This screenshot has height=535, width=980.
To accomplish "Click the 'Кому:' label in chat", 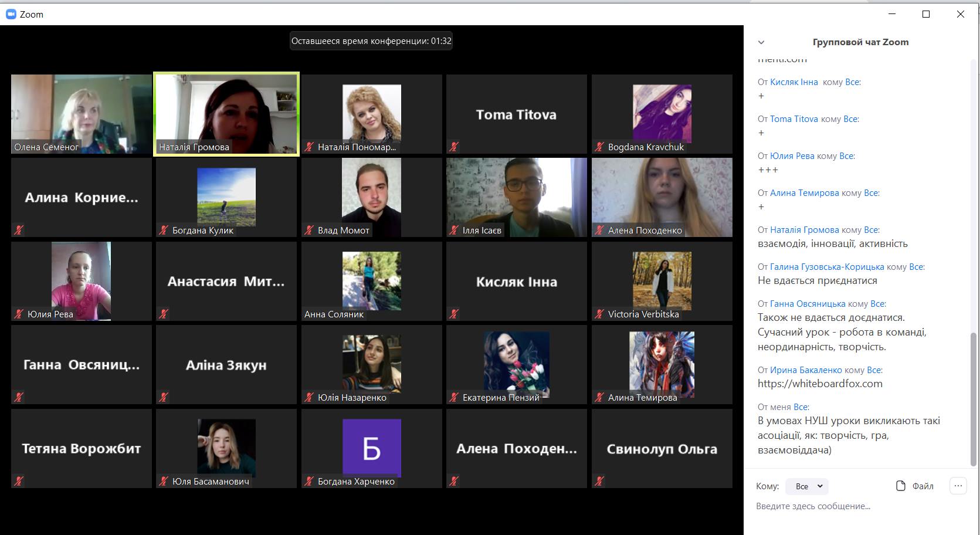I will click(768, 486).
